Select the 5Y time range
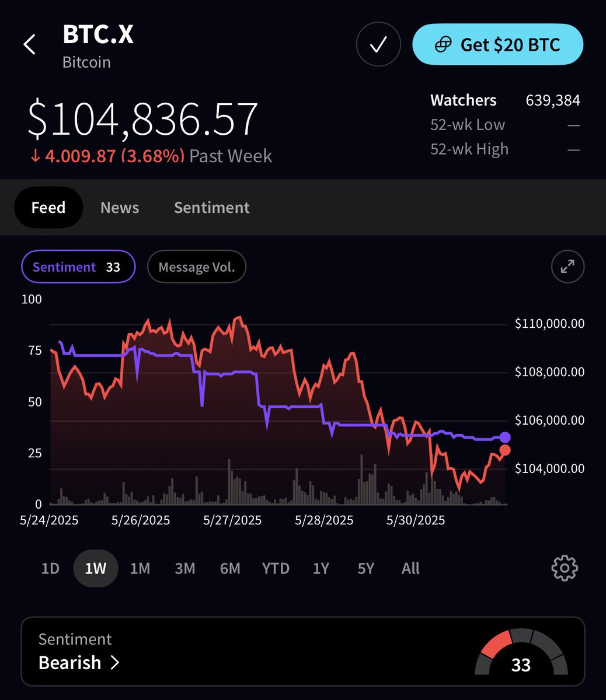Screen dimensions: 606x700 [365, 568]
